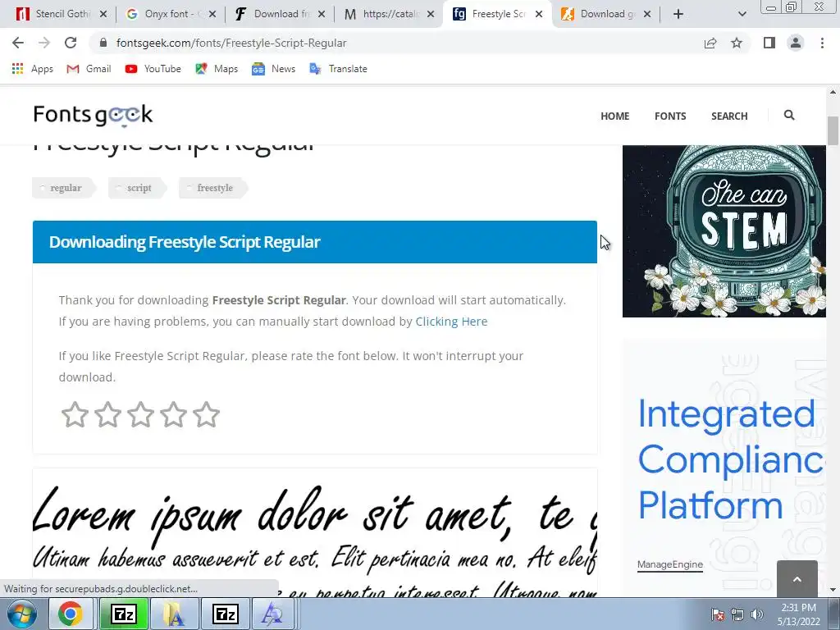Open the Translate bookmark
Image resolution: width=840 pixels, height=630 pixels.
pyautogui.click(x=338, y=69)
